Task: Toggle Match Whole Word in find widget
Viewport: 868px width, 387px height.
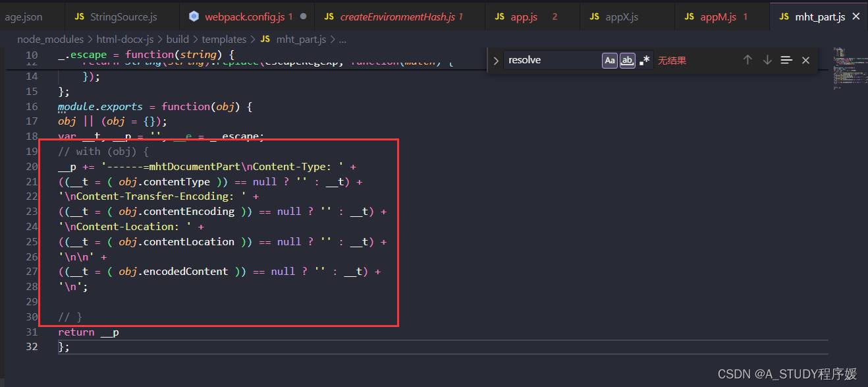Action: tap(627, 60)
